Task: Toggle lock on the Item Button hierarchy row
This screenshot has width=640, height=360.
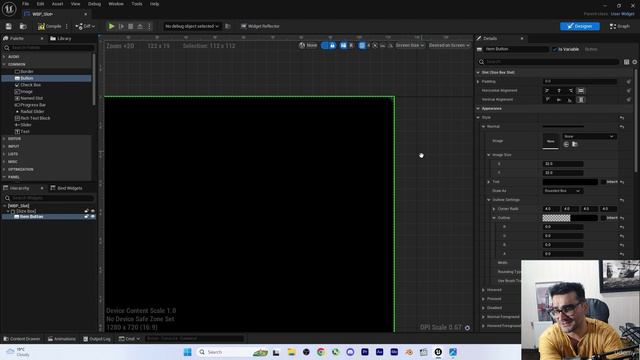Action: (x=87, y=216)
